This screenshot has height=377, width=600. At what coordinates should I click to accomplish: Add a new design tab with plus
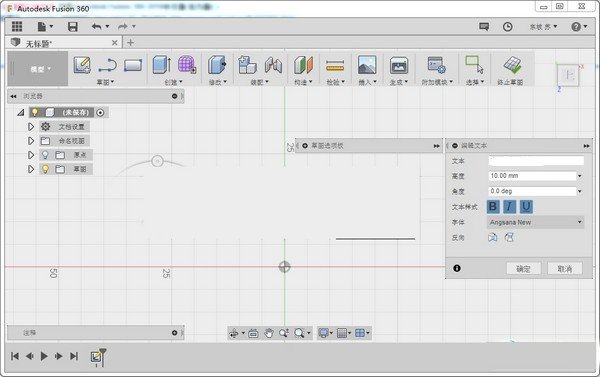(130, 42)
